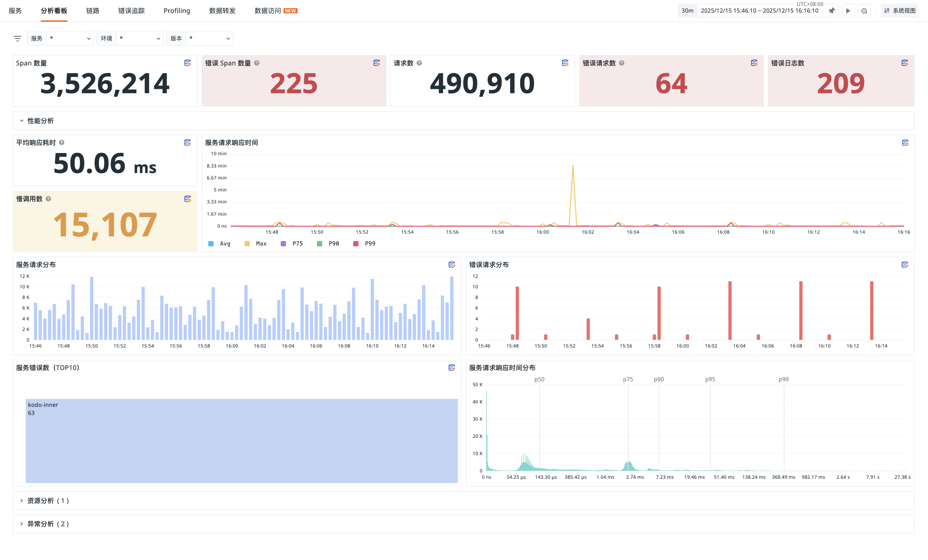This screenshot has width=928, height=560.
Task: Click help icon next to 平均响应耗时
Action: click(x=62, y=142)
